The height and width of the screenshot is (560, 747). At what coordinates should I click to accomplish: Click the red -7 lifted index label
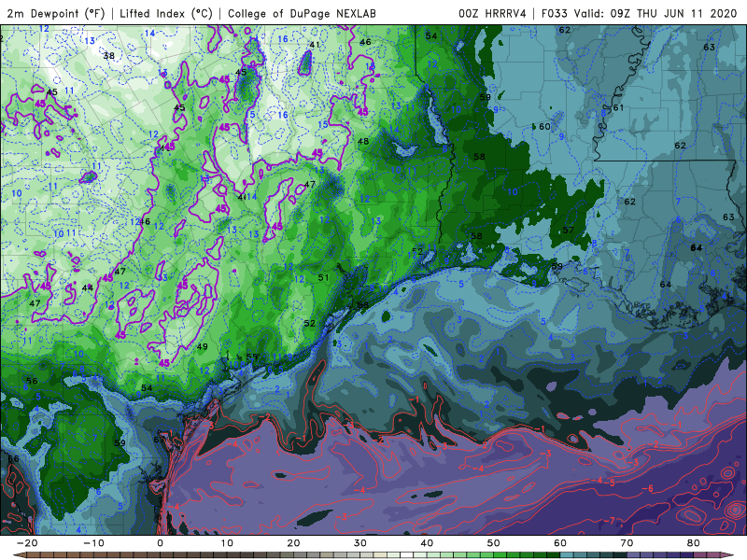pyautogui.click(x=610, y=521)
